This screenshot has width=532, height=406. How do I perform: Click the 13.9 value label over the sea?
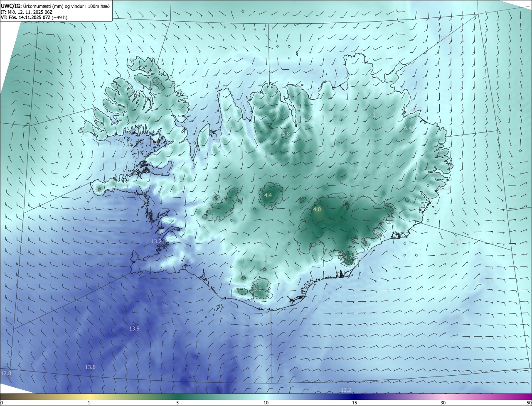pyautogui.click(x=134, y=328)
